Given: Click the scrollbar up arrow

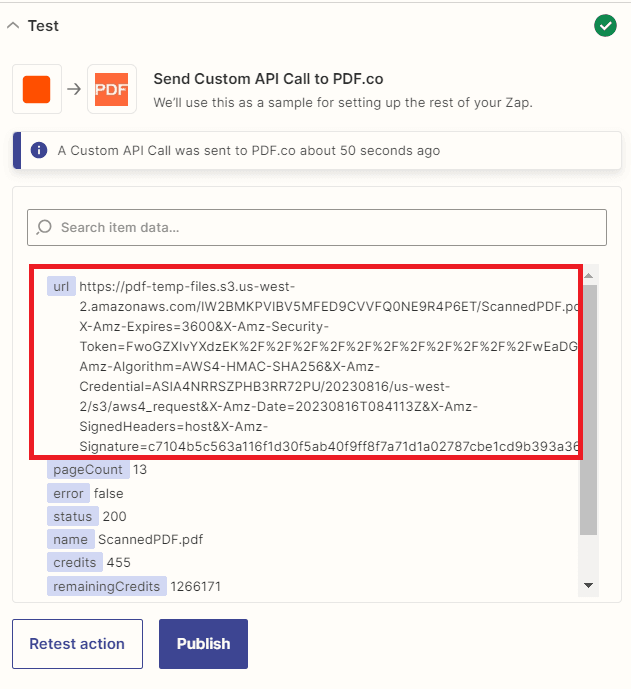Looking at the screenshot, I should tap(589, 275).
